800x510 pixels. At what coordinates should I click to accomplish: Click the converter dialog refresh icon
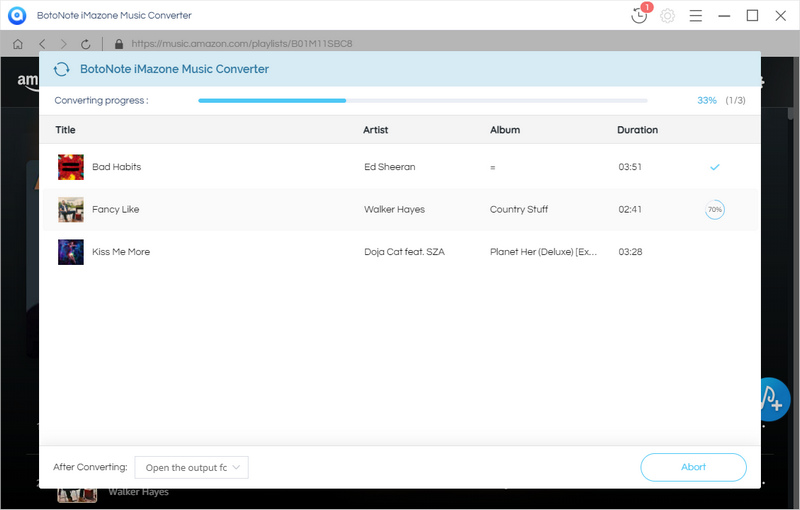[62, 69]
